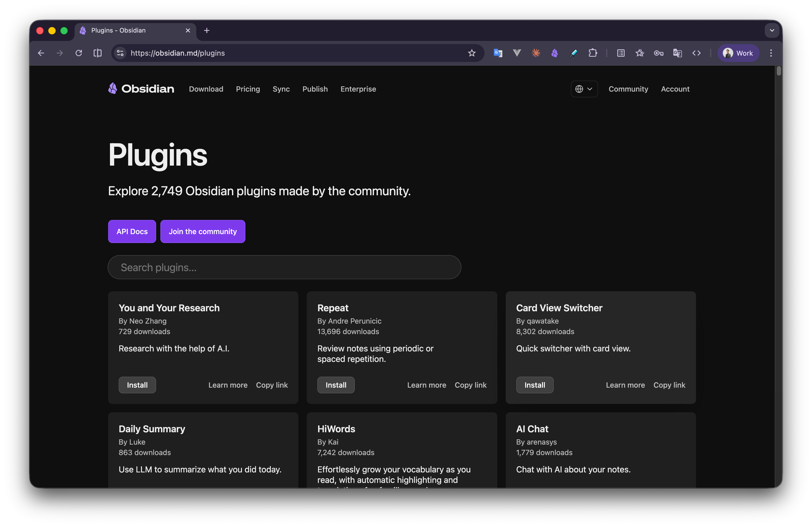
Task: Open the password manager key icon
Action: (x=658, y=53)
